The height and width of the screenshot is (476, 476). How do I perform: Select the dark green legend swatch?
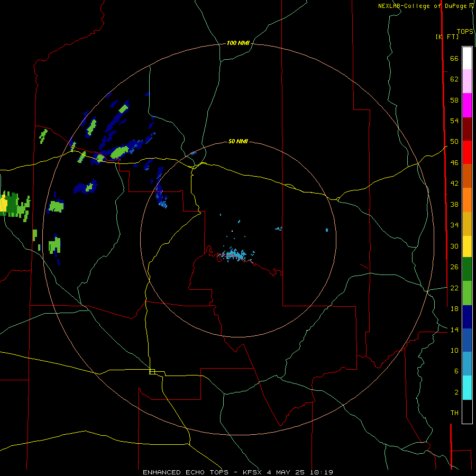pos(467,269)
